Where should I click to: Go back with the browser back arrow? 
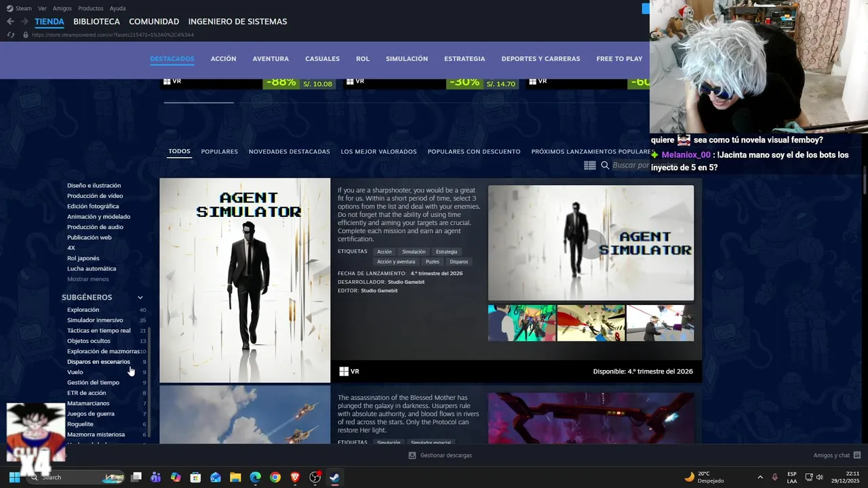click(10, 22)
